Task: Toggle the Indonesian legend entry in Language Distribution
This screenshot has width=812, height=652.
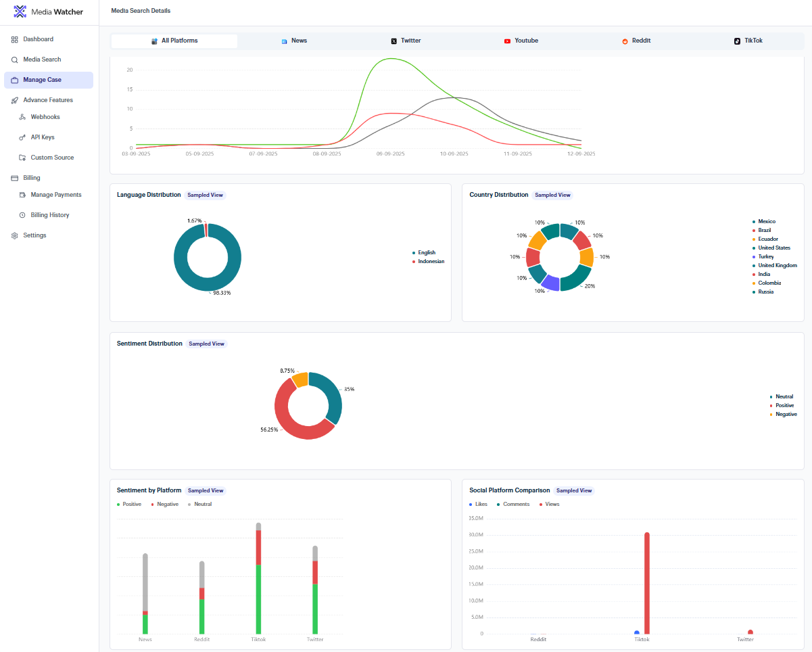Action: 431,261
